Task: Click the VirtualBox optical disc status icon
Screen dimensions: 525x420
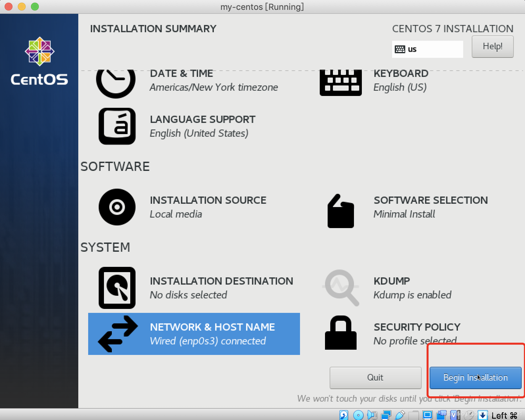Action: coord(358,415)
